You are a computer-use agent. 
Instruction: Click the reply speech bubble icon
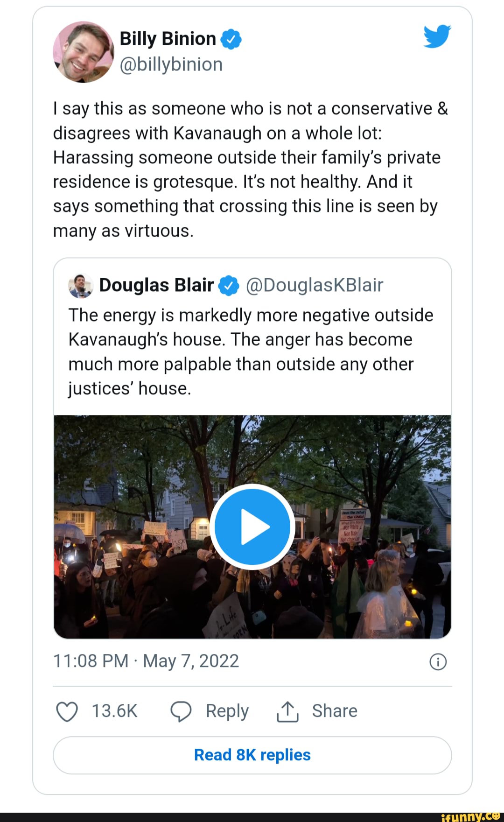pyautogui.click(x=181, y=711)
